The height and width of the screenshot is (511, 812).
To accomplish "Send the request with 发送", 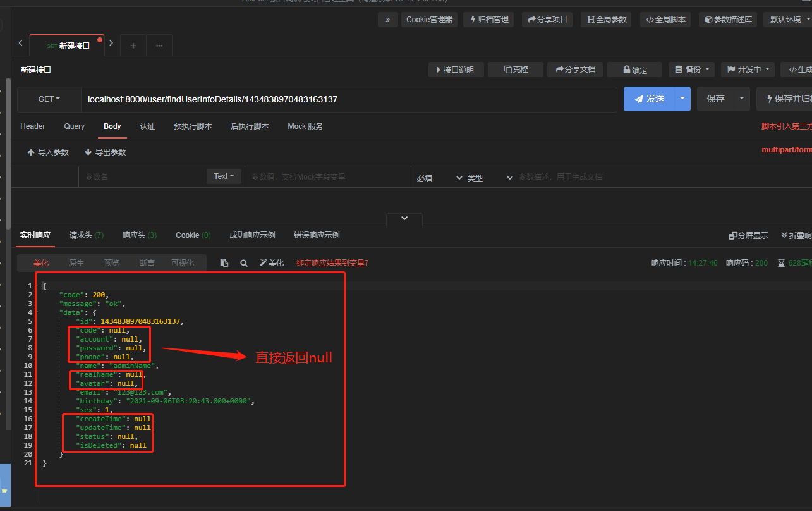I will click(x=650, y=99).
